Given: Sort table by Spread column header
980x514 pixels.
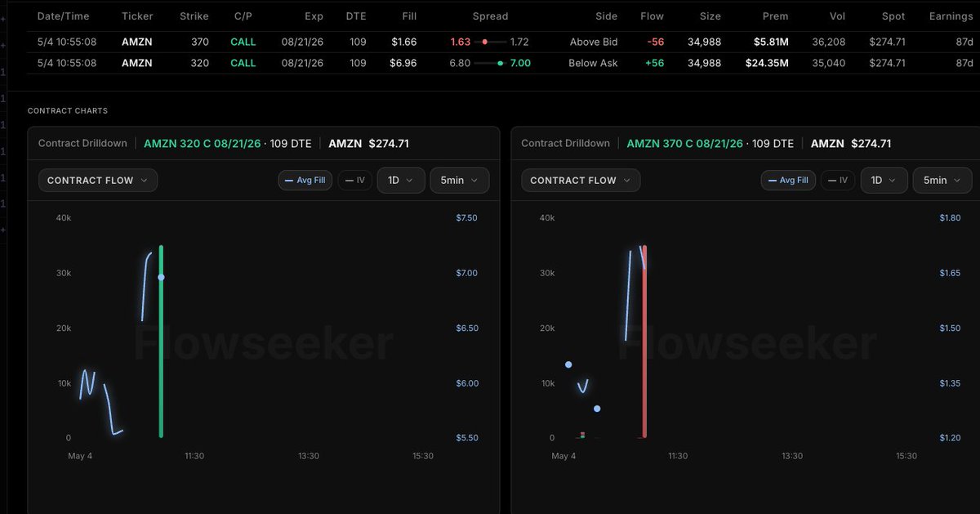Looking at the screenshot, I should click(490, 16).
